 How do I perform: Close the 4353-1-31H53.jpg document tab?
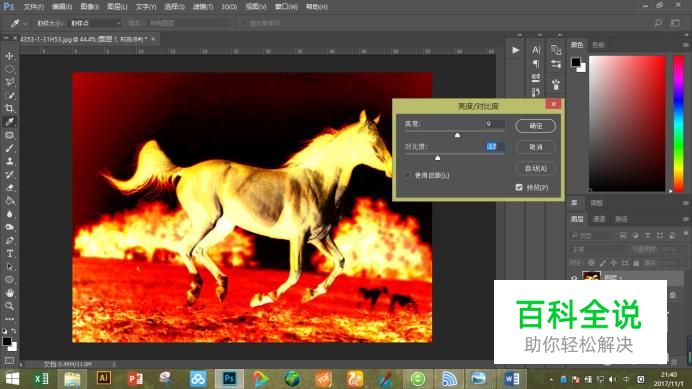[153, 39]
